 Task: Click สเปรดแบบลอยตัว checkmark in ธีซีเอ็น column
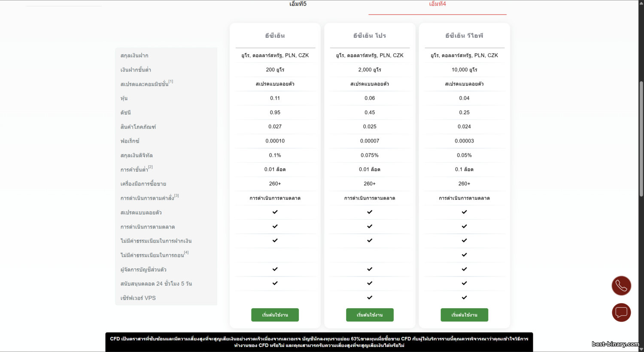(275, 212)
